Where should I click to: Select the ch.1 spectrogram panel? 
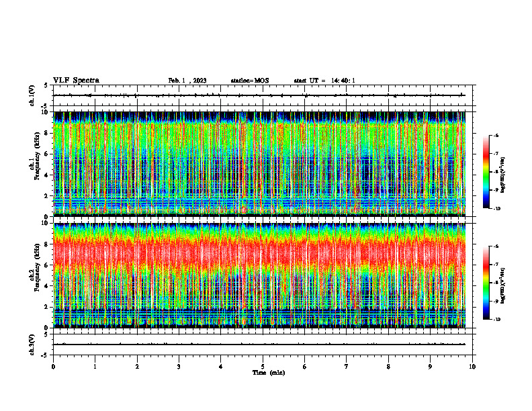(259, 164)
